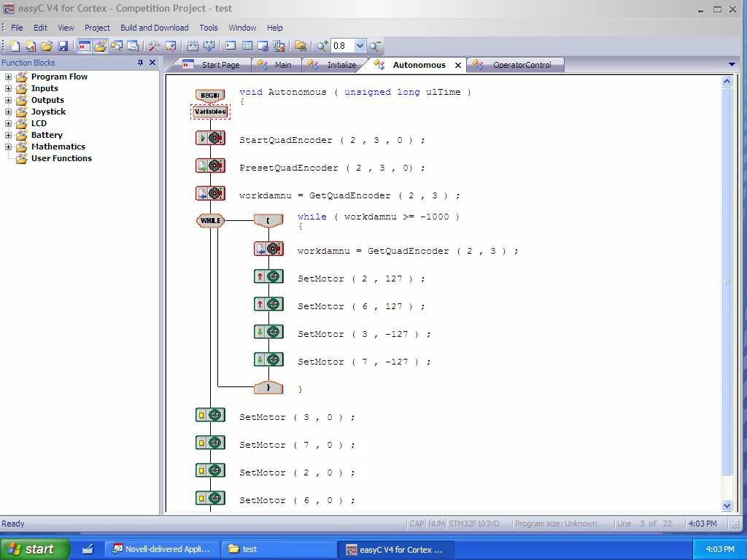This screenshot has height=560, width=747.
Task: Click the Open Project folder icon
Action: 47,46
